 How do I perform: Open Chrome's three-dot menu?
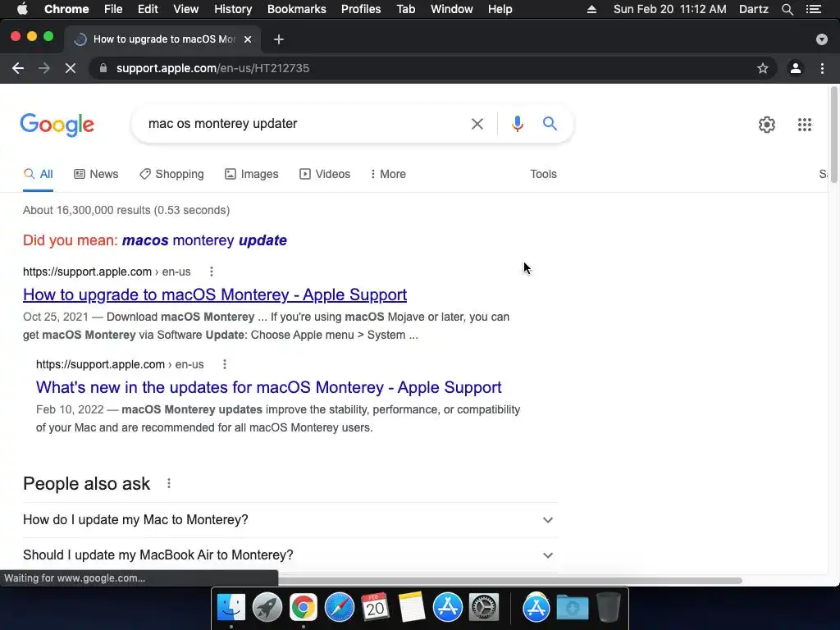[822, 68]
